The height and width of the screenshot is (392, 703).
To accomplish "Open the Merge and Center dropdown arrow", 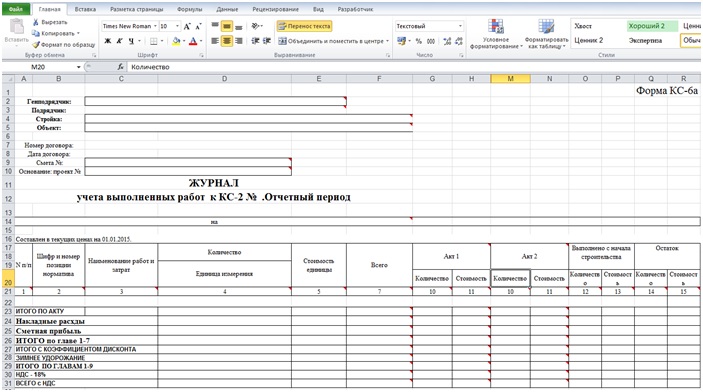I will [387, 41].
